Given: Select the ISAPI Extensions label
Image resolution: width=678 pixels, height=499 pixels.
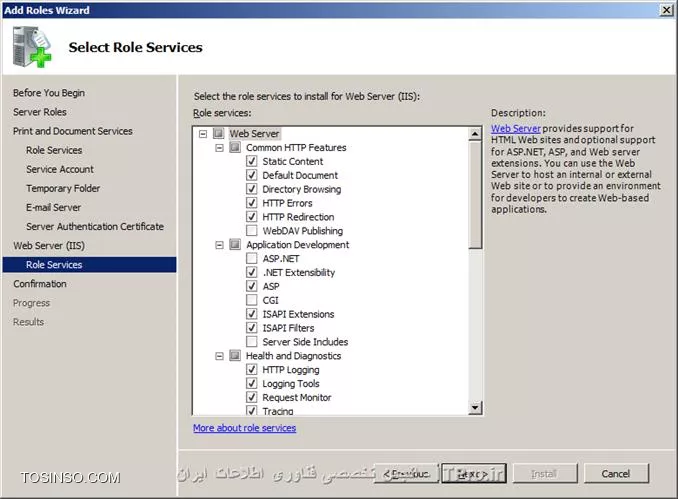Looking at the screenshot, I should pyautogui.click(x=298, y=314).
